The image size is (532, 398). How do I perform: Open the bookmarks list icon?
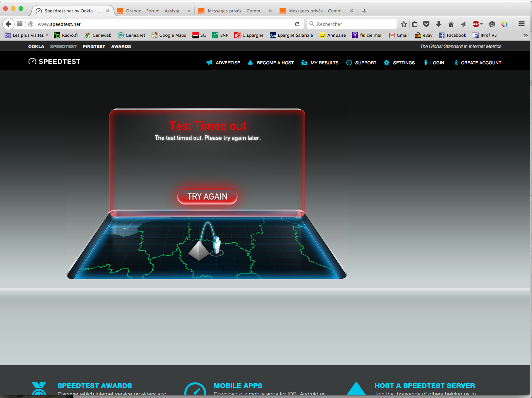[415, 24]
